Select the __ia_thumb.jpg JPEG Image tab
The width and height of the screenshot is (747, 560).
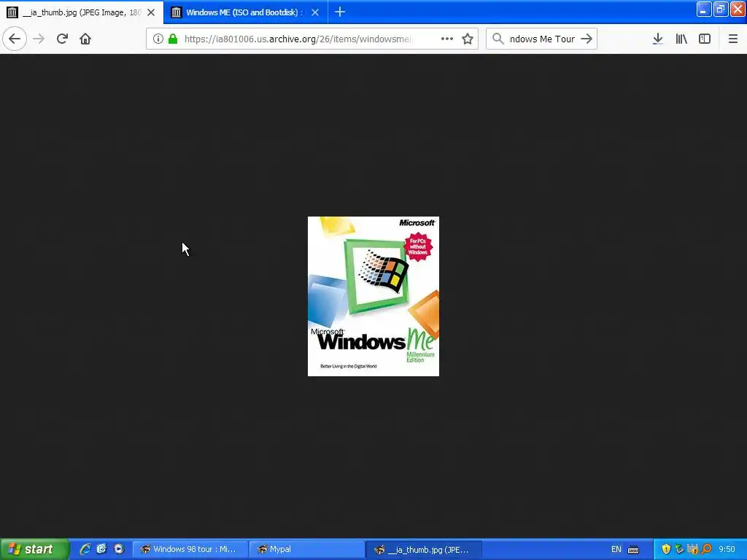coord(82,12)
